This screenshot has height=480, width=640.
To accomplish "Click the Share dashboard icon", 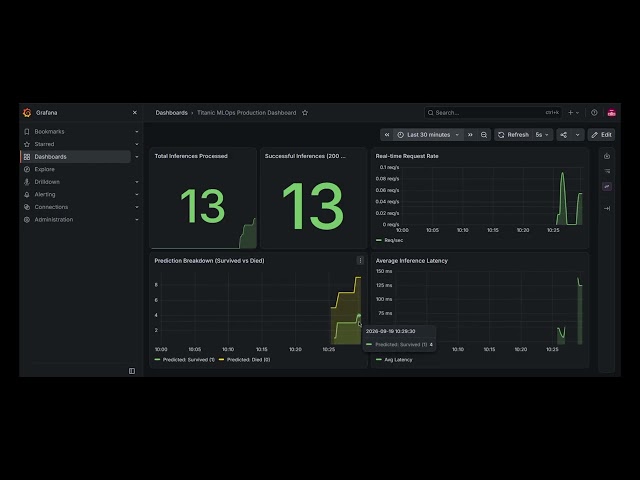I will pos(564,135).
